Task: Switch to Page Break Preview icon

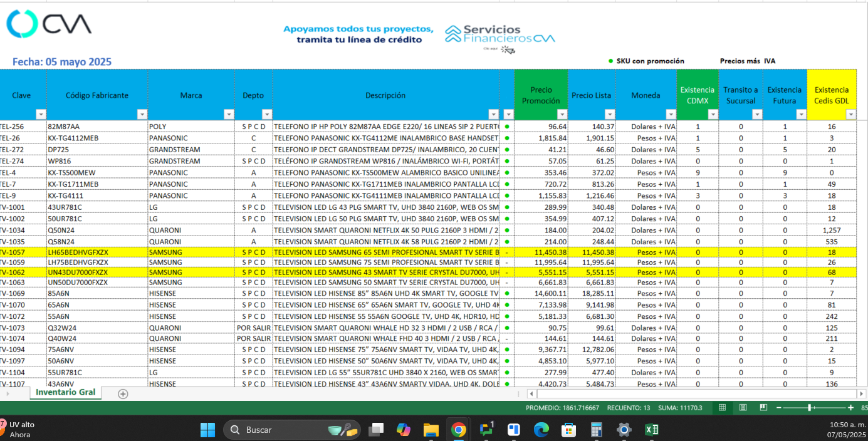Action: click(763, 408)
